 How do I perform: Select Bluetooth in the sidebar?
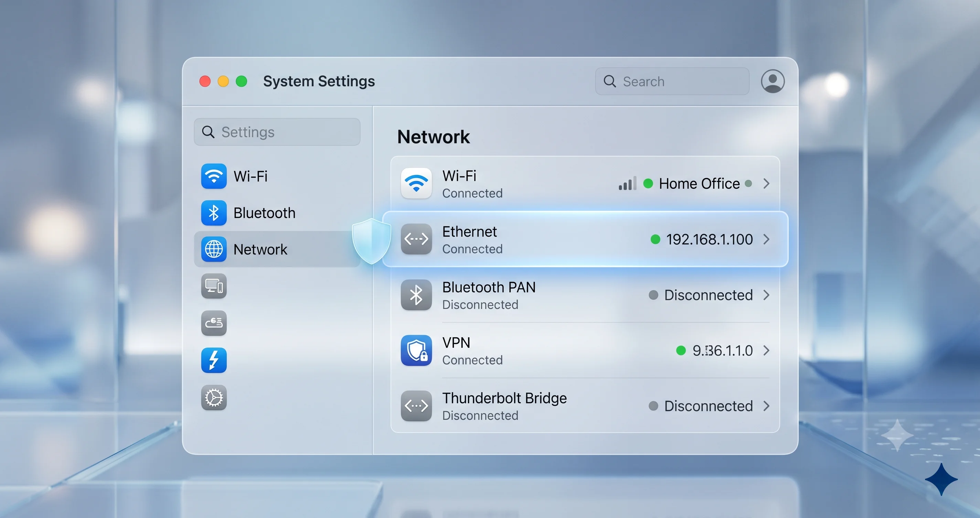pyautogui.click(x=277, y=213)
